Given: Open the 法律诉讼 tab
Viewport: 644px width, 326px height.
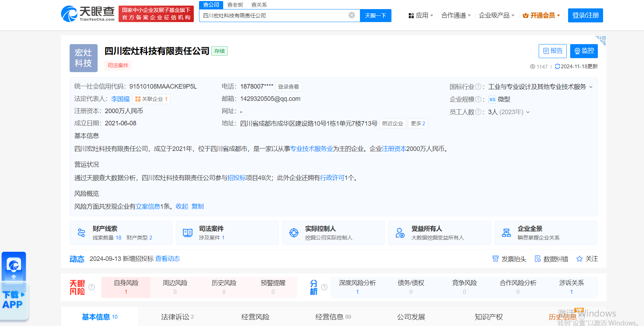Looking at the screenshot, I should tap(177, 317).
